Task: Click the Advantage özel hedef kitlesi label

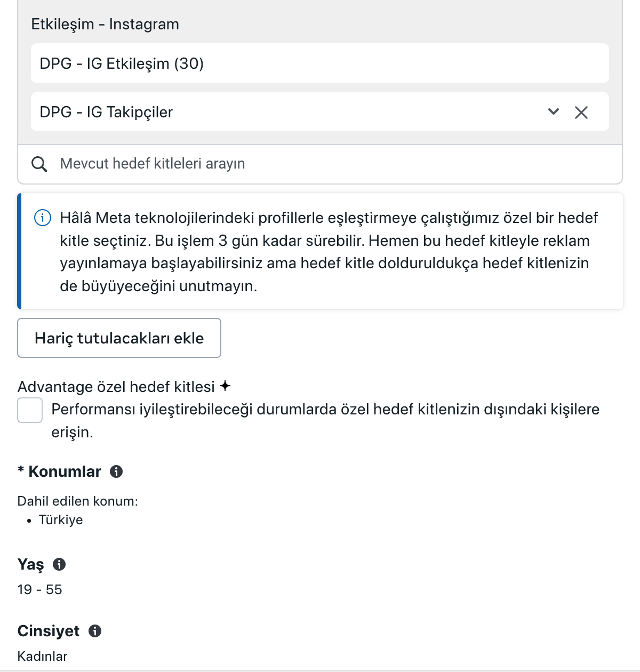Action: click(116, 387)
